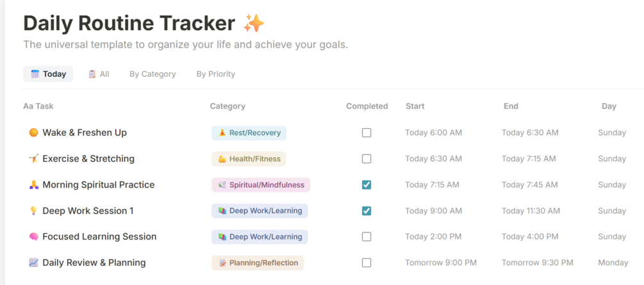
Task: Click the praying hands icon for Morning Spiritual Practice
Action: click(x=34, y=184)
